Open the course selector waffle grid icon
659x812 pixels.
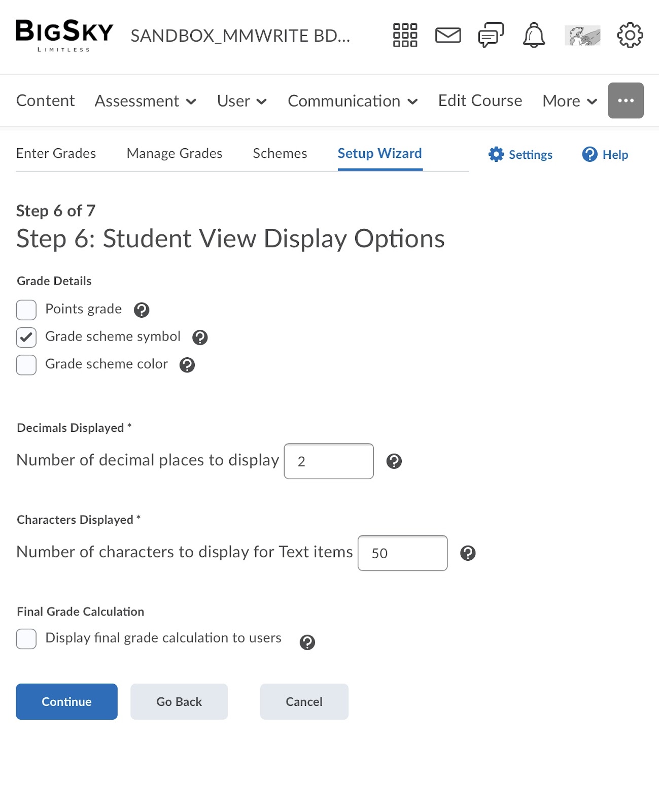coord(405,36)
